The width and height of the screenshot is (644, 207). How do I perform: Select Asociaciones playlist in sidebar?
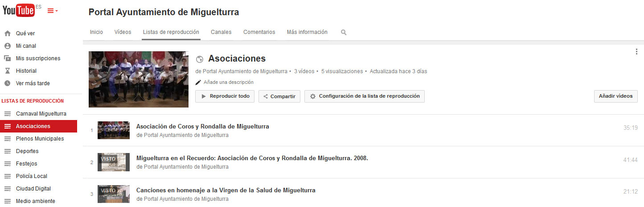(38, 126)
